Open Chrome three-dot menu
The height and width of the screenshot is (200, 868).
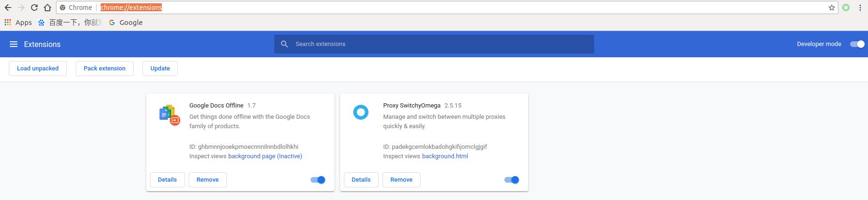click(860, 8)
